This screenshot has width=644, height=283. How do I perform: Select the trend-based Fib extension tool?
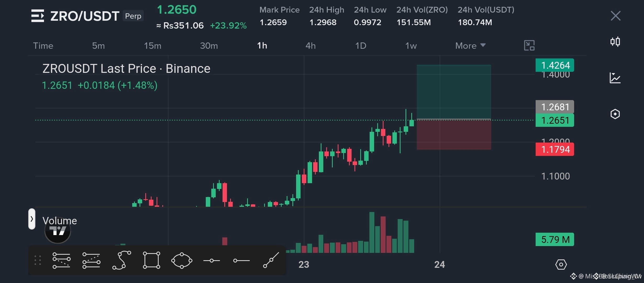(91, 260)
